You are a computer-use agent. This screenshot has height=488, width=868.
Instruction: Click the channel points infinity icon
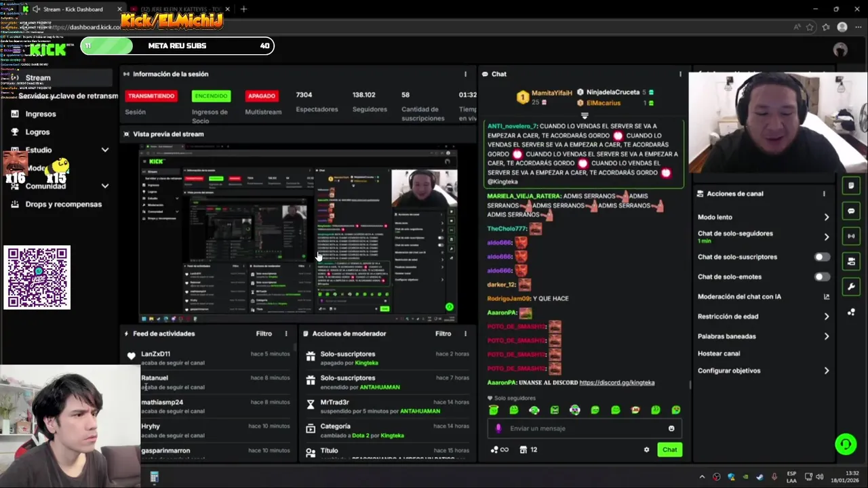click(500, 449)
